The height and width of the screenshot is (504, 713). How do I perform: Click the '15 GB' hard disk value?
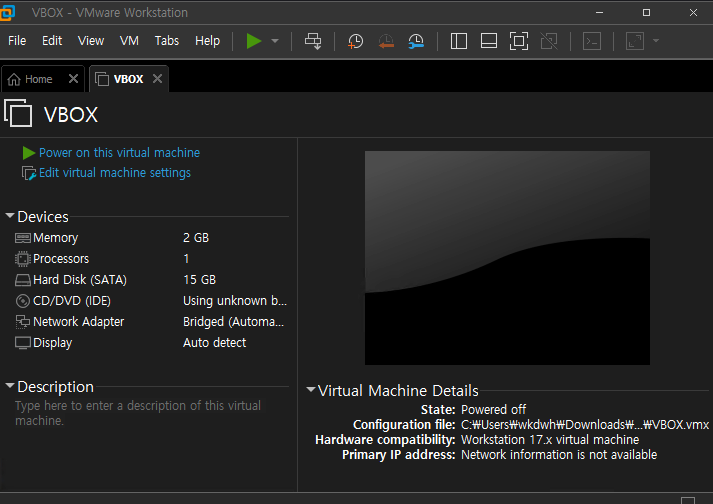point(200,280)
